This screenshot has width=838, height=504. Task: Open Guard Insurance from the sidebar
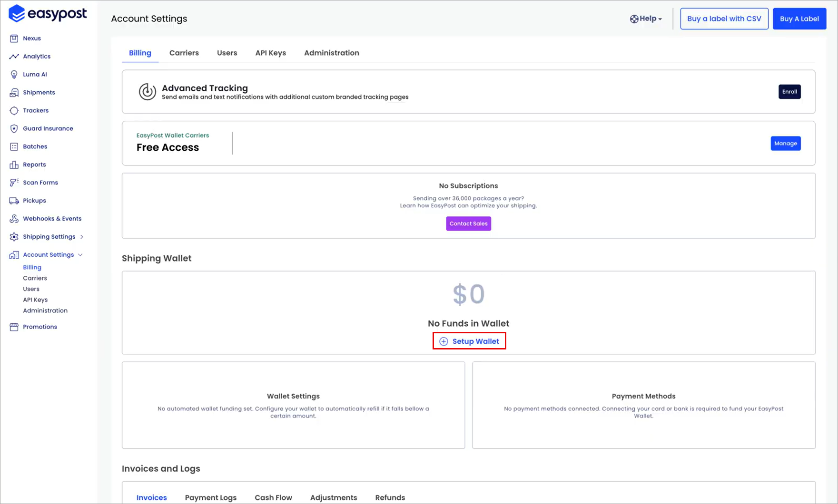point(48,129)
